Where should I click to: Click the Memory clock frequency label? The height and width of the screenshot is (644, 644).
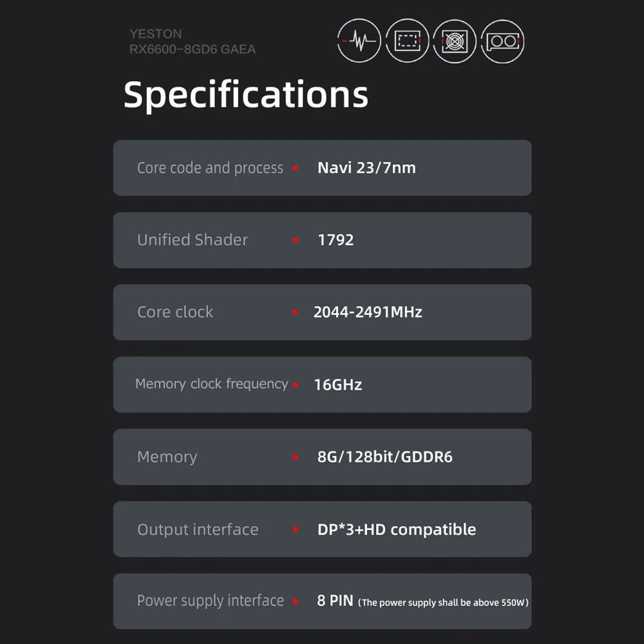pos(211,384)
